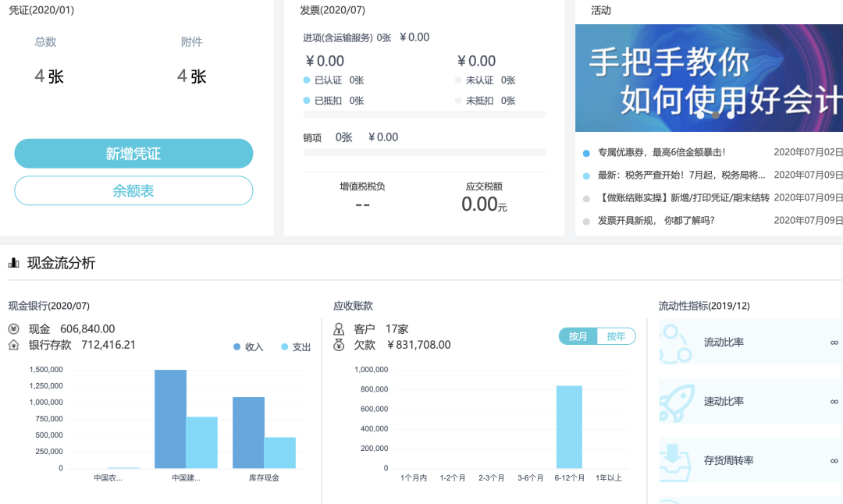This screenshot has width=843, height=504.
Task: Switch receivables chart to 按年 view
Action: (616, 336)
